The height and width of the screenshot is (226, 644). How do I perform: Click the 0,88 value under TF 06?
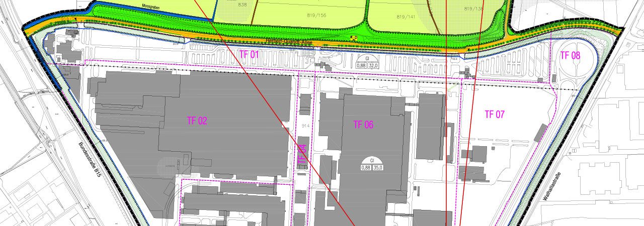(365, 167)
